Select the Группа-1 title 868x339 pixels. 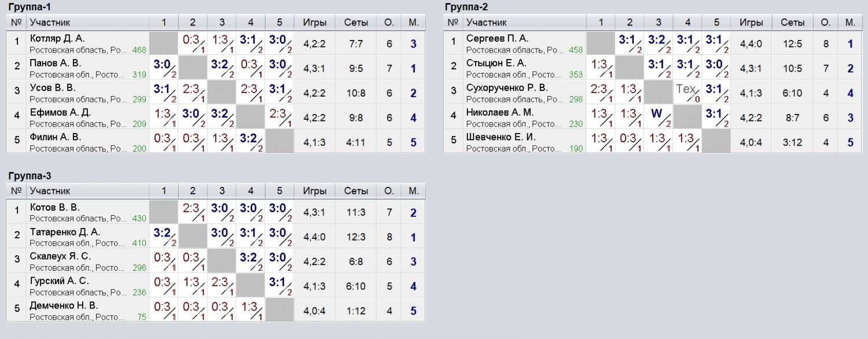tap(29, 6)
